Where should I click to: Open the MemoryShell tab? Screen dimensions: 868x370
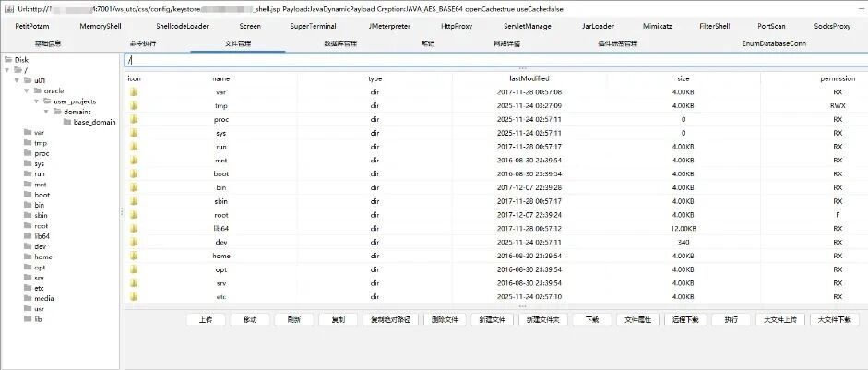[x=101, y=26]
